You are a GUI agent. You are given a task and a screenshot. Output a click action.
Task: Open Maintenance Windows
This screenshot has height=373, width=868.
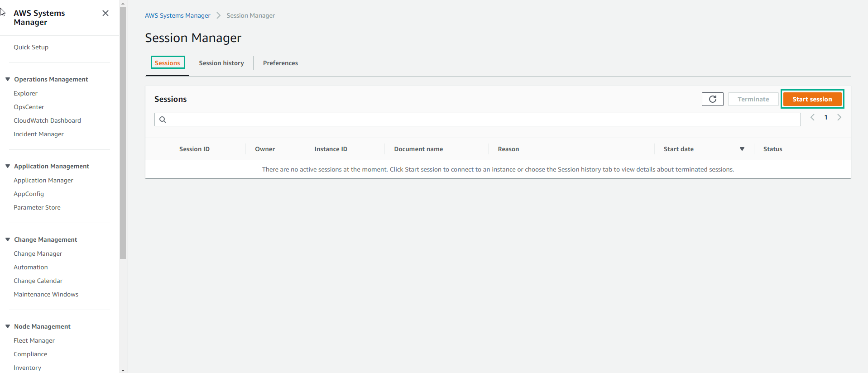point(46,294)
